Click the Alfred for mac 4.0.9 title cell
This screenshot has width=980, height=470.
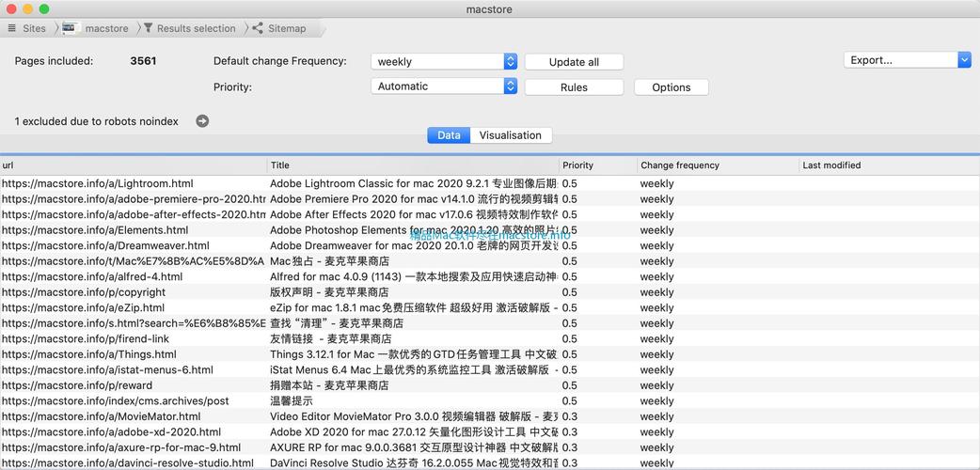click(413, 277)
